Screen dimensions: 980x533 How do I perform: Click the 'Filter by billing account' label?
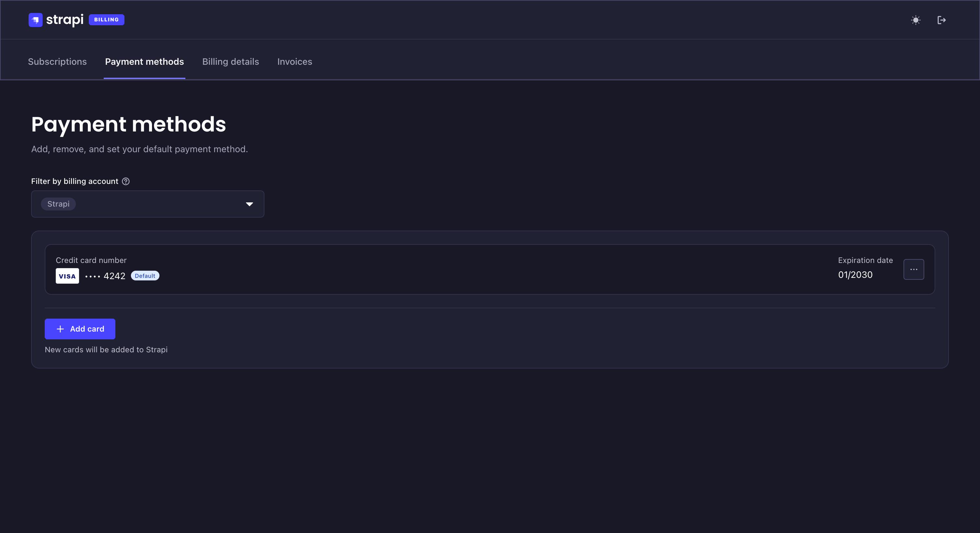pos(75,181)
